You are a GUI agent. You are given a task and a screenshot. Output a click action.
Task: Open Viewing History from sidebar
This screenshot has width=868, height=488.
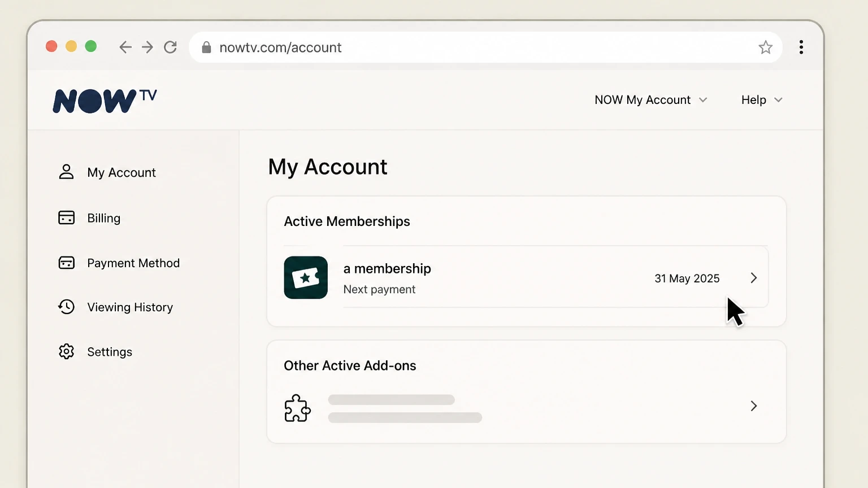point(116,307)
